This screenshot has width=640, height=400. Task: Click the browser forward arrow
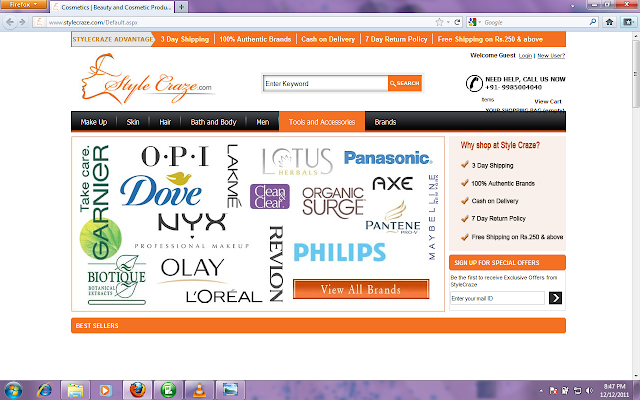pyautogui.click(x=22, y=22)
